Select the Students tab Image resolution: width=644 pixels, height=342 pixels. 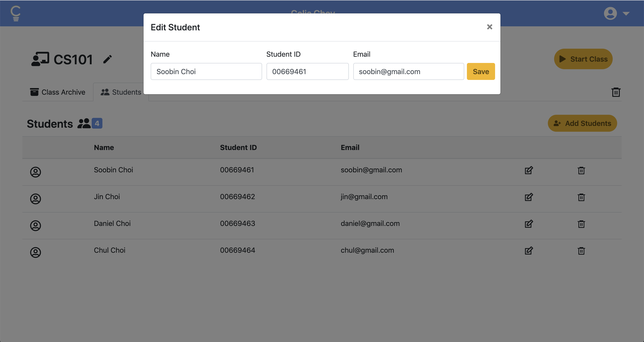point(121,92)
